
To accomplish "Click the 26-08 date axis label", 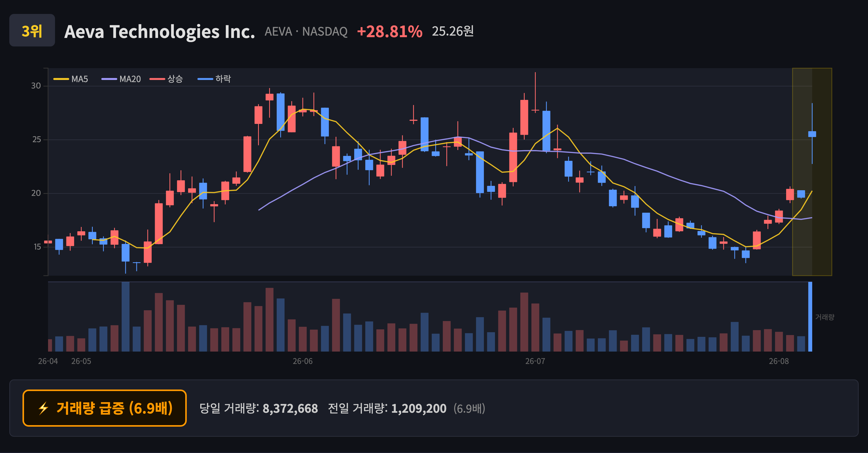I will pyautogui.click(x=779, y=361).
